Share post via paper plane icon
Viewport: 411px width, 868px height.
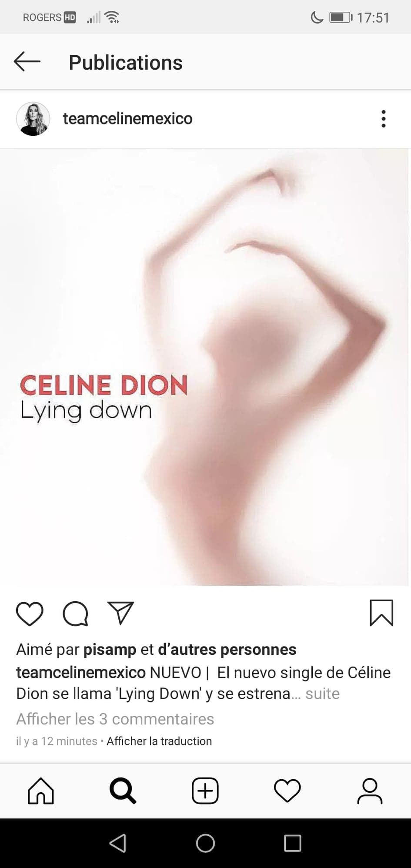[x=120, y=613]
